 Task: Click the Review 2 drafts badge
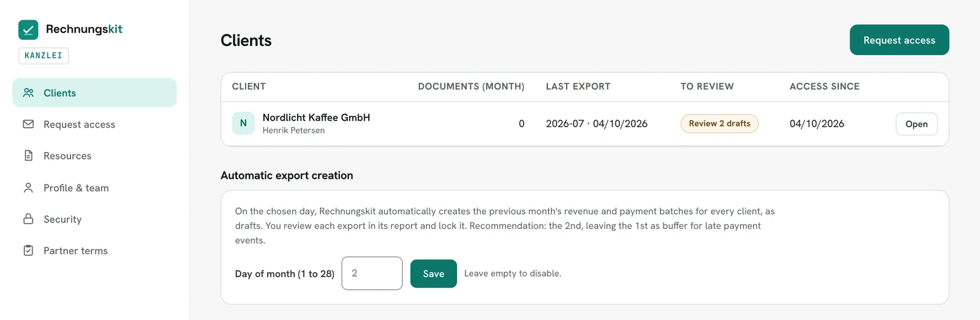point(719,123)
